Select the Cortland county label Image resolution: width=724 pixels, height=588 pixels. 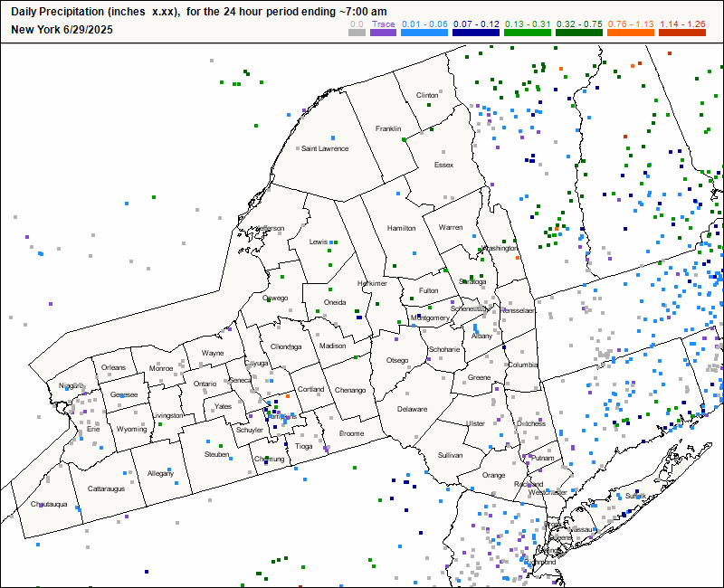[310, 389]
